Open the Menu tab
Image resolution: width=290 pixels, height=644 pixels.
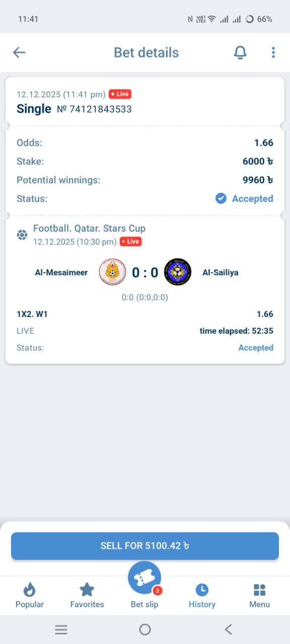pyautogui.click(x=259, y=596)
